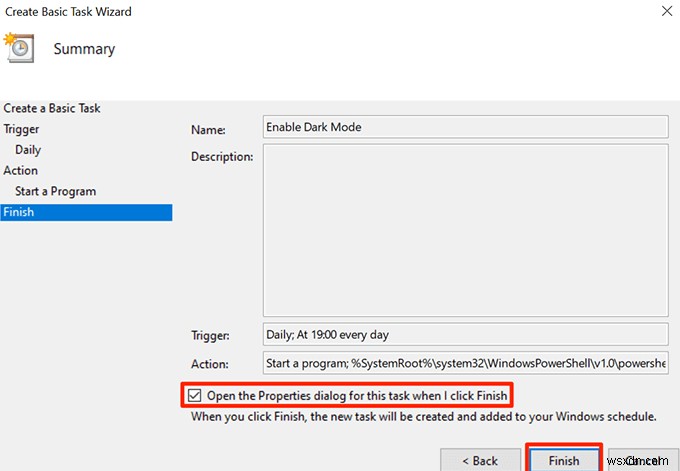Viewport: 680px width, 471px height.
Task: Click the 'Trigger:' label beside Daily field
Action: 210,335
